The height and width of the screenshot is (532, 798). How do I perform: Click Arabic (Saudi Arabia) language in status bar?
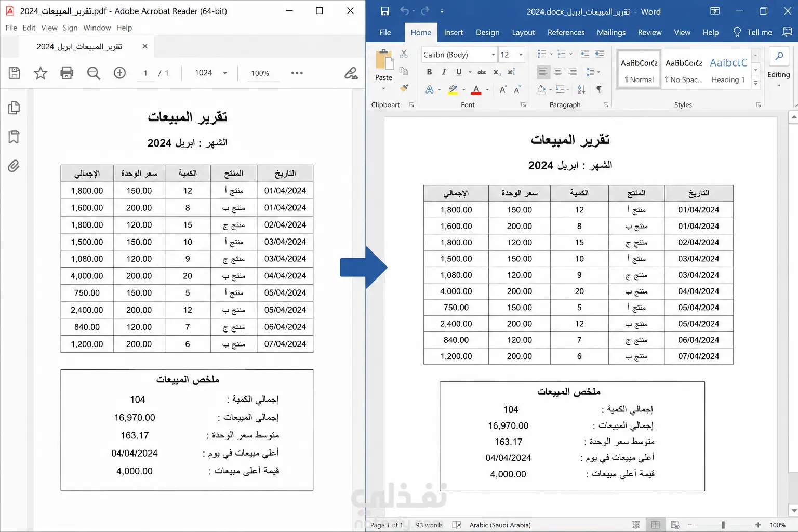coord(500,525)
